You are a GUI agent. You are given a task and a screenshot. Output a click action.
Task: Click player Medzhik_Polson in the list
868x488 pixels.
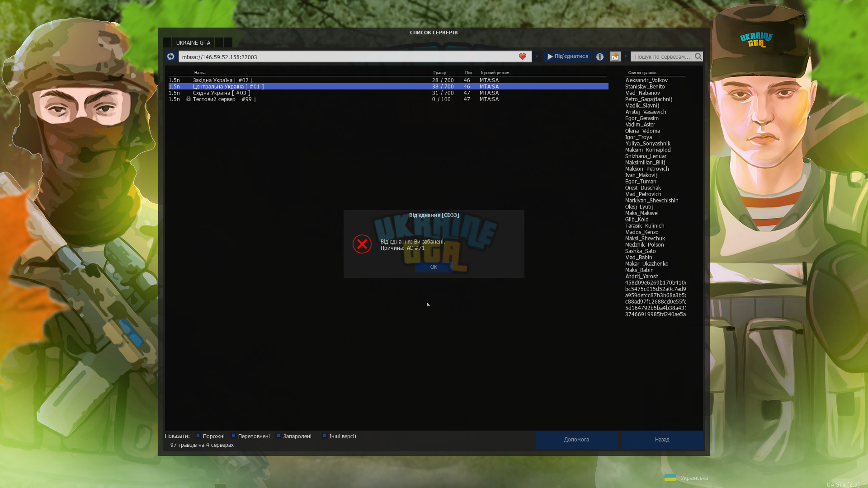pyautogui.click(x=645, y=244)
